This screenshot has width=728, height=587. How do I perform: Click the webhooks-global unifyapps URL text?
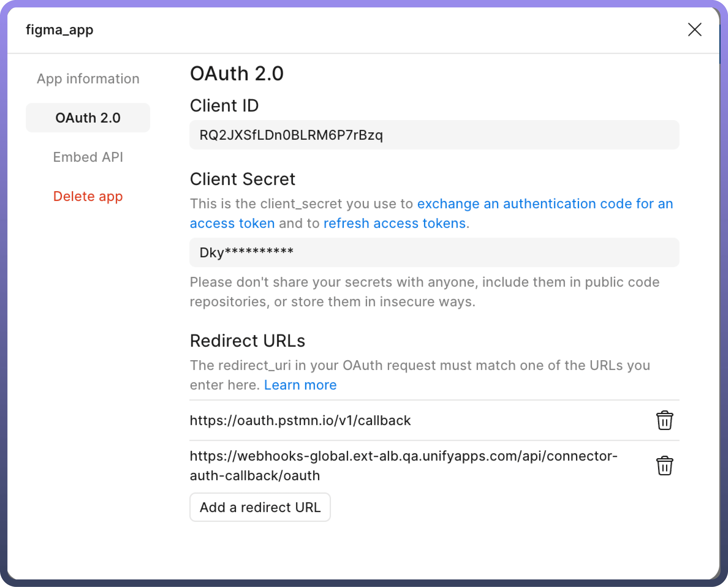pos(403,456)
